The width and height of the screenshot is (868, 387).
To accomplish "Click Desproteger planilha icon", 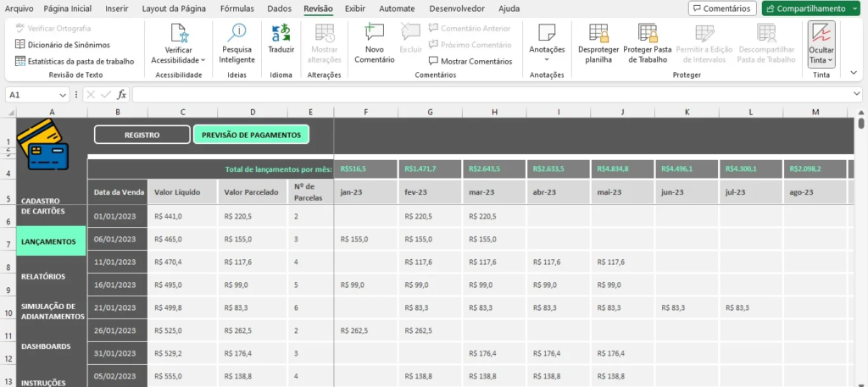I will (598, 35).
